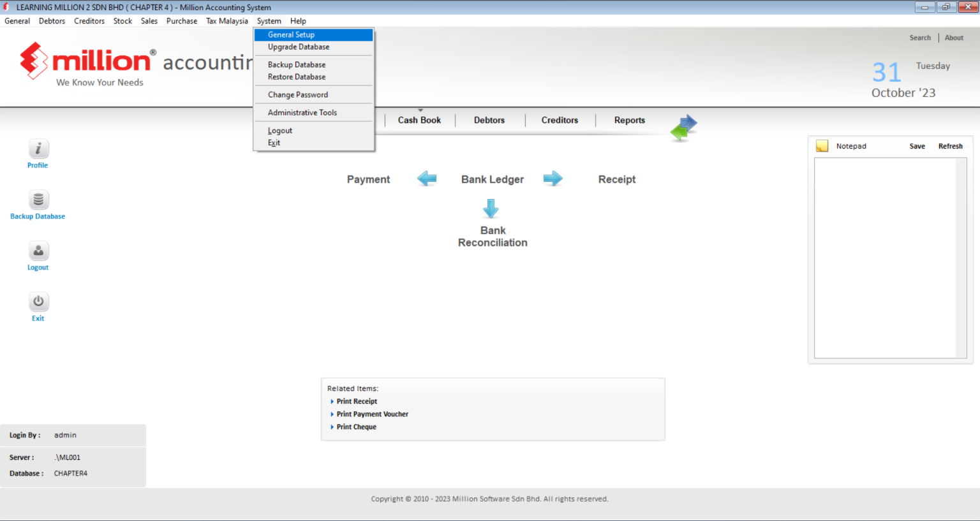Open the Creditors menu in menu bar
The height and width of the screenshot is (521, 980).
coord(89,21)
